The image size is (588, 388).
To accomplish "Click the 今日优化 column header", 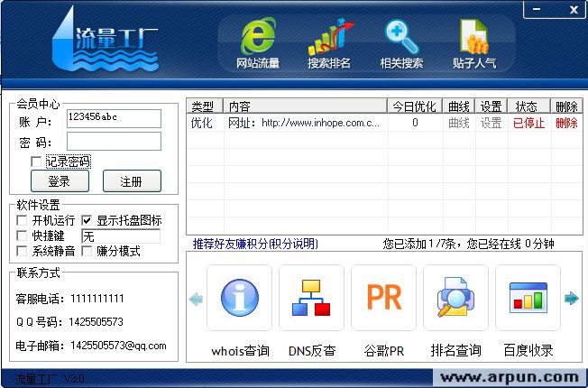I will click(x=415, y=106).
